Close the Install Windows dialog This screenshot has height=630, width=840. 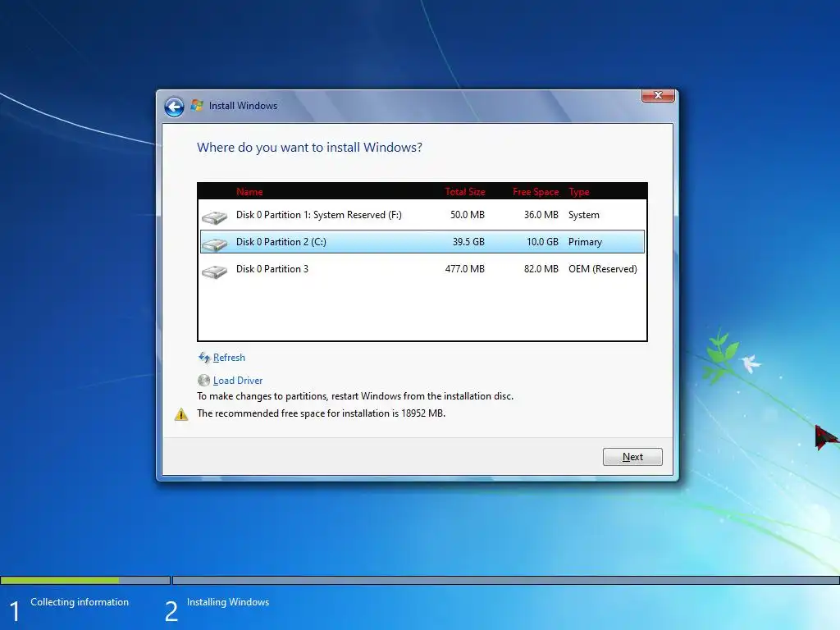coord(658,95)
